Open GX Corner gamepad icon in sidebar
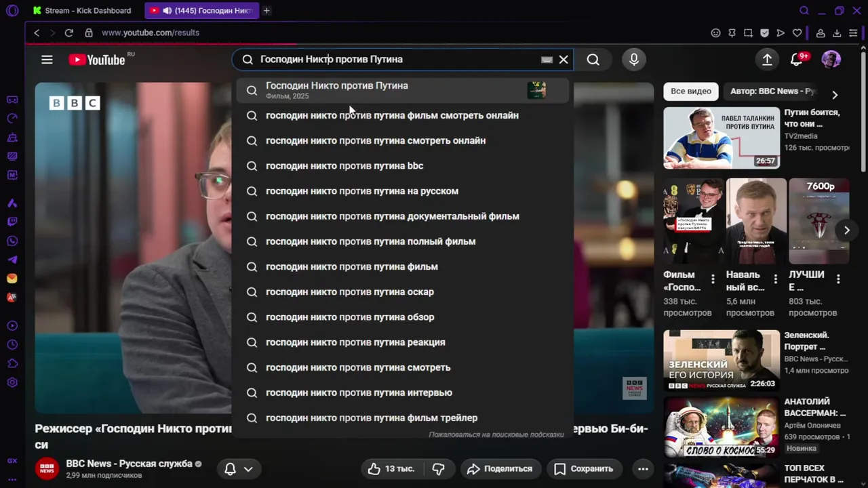868x488 pixels. tap(12, 100)
